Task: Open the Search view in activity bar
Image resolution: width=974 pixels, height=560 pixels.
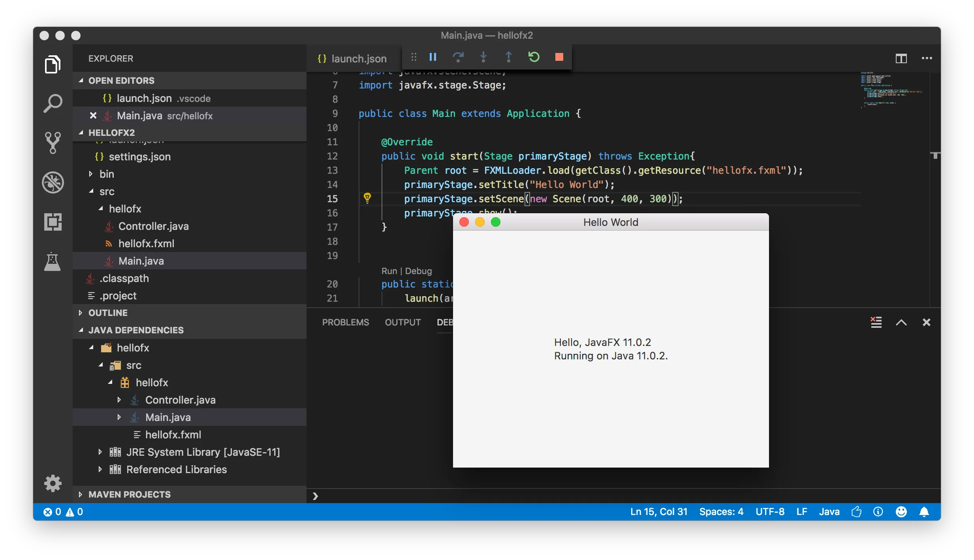Action: coord(53,103)
